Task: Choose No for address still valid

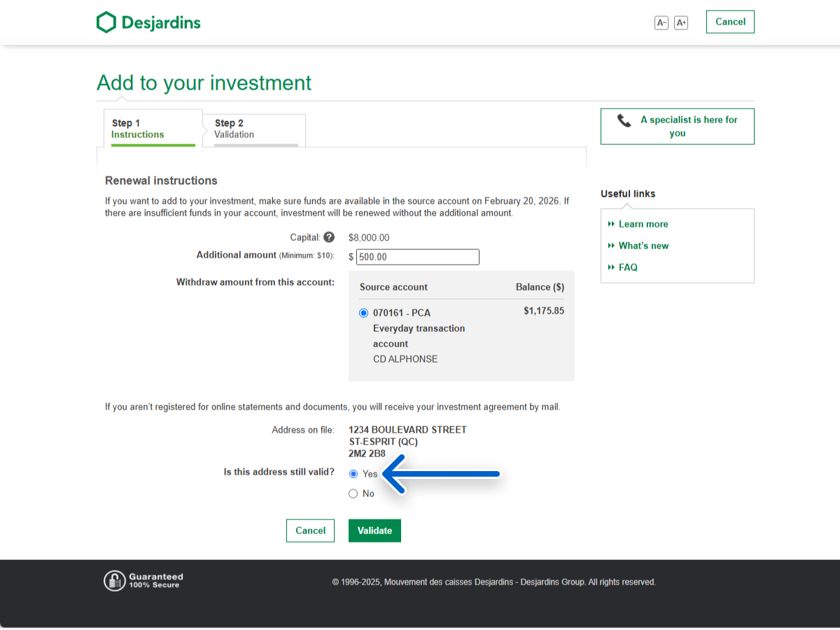Action: (x=353, y=493)
